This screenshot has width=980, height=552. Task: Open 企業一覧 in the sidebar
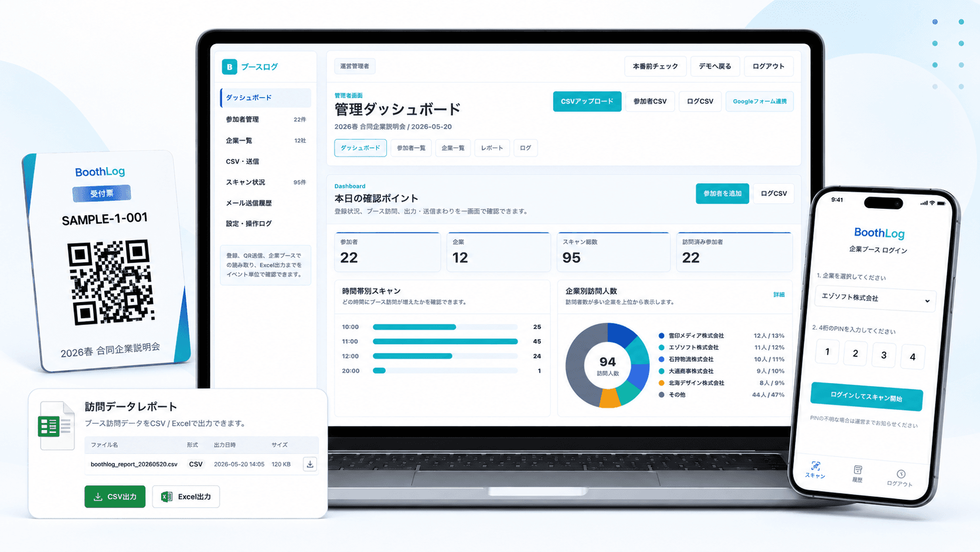266,141
